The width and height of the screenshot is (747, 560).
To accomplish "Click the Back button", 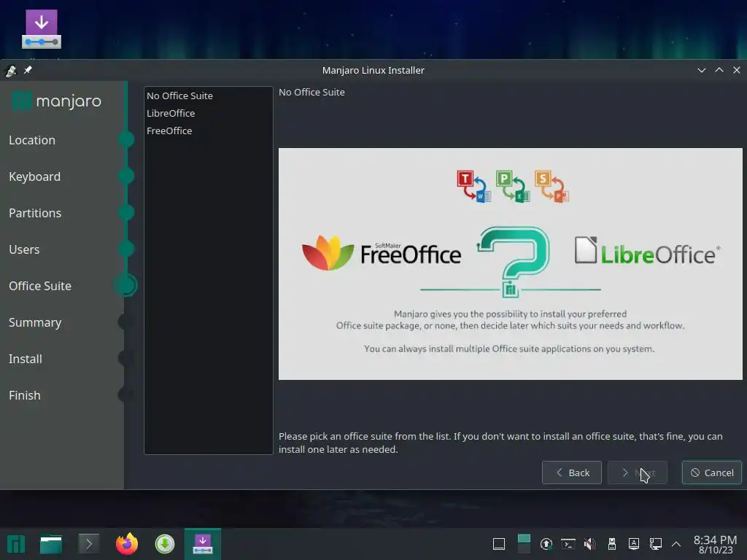I will 572,472.
